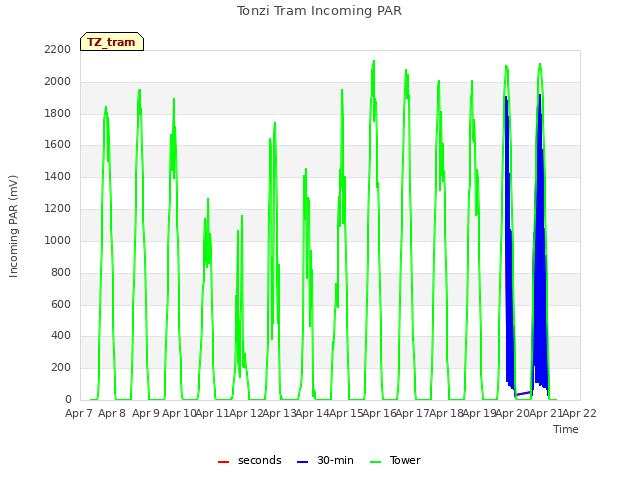Click the Apr 17 x-axis label
This screenshot has width=640, height=480.
(413, 413)
